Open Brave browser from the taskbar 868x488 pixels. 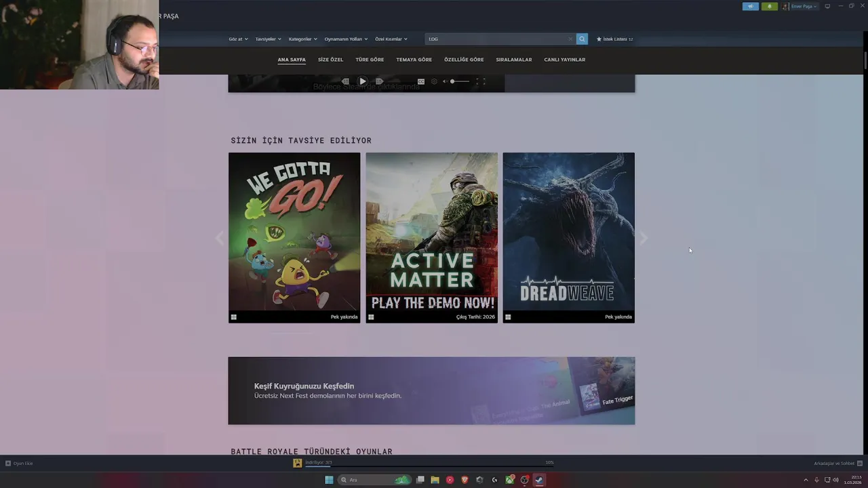(465, 480)
